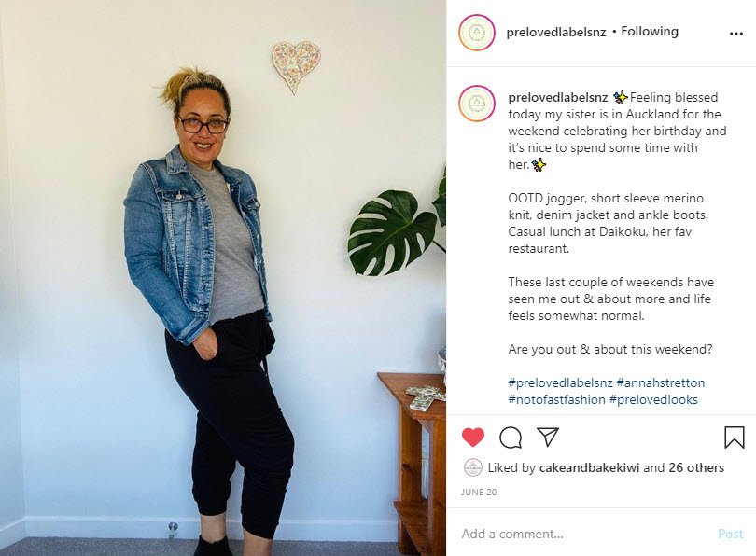Unlike the post via red heart icon
The width and height of the screenshot is (756, 556).
point(473,437)
